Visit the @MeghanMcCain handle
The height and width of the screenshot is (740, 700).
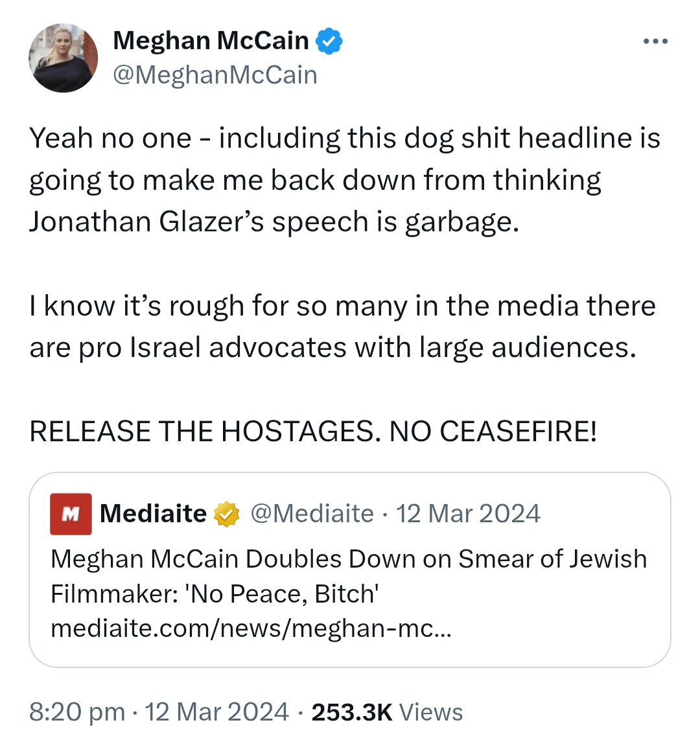[x=215, y=75]
